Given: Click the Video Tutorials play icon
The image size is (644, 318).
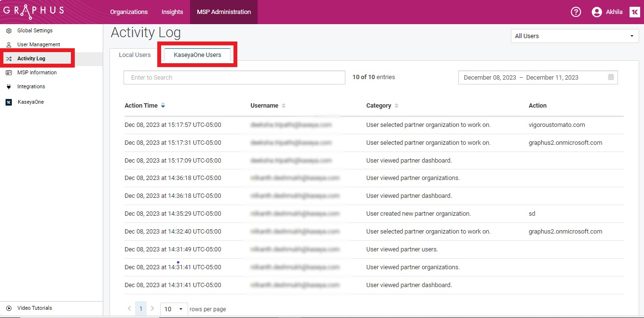Looking at the screenshot, I should [9, 308].
